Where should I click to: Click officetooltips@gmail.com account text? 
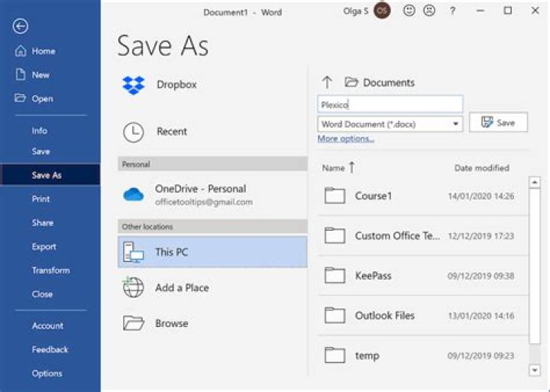[x=204, y=202]
